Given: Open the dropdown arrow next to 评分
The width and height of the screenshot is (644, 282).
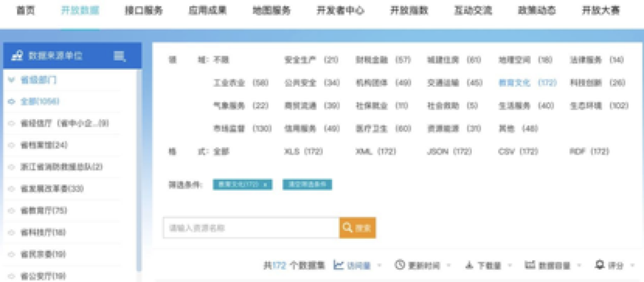Looking at the screenshot, I should (x=632, y=266).
